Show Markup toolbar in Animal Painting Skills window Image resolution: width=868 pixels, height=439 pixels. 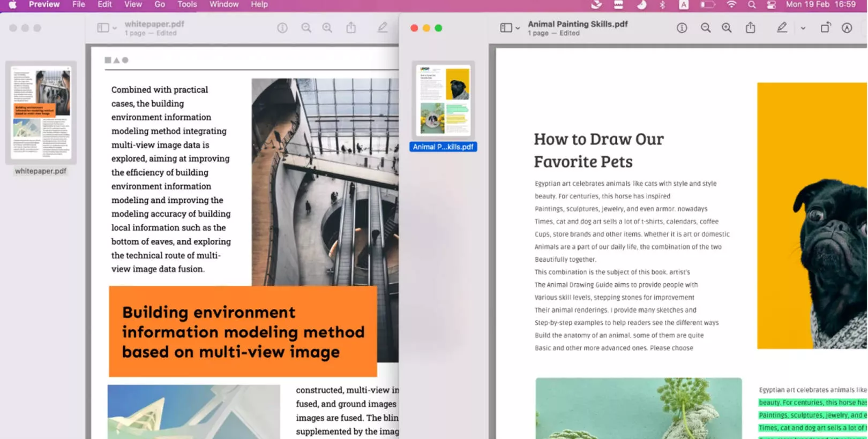click(847, 28)
